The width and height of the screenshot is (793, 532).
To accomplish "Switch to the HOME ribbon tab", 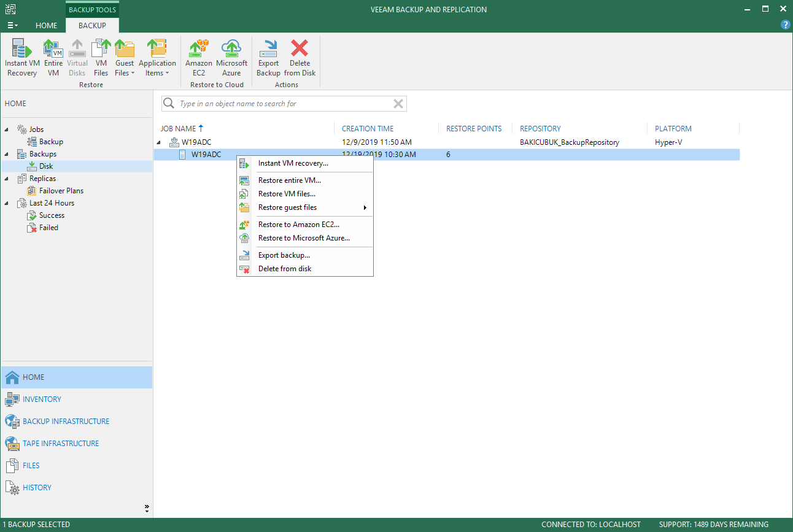I will [46, 26].
